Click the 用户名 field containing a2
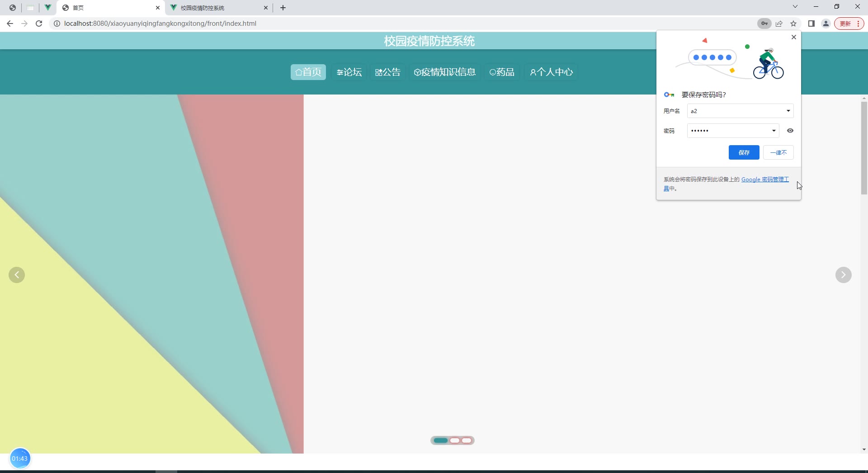 (x=741, y=111)
